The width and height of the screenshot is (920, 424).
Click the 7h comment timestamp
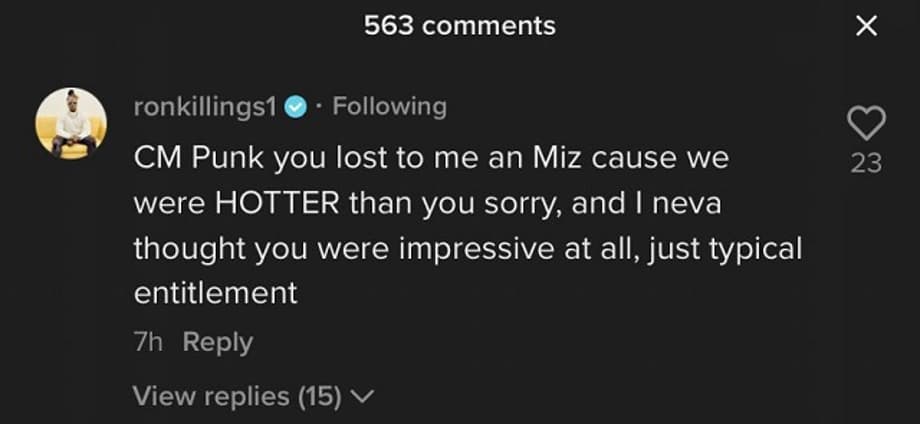148,342
